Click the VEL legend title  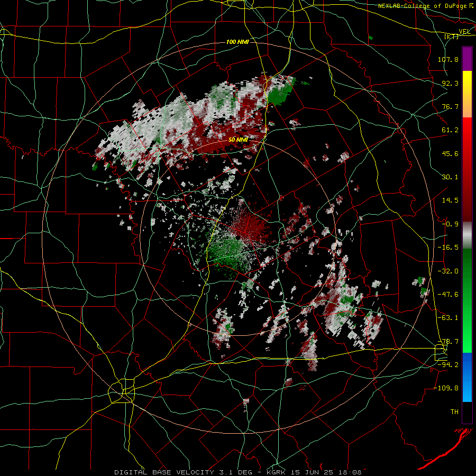click(464, 32)
